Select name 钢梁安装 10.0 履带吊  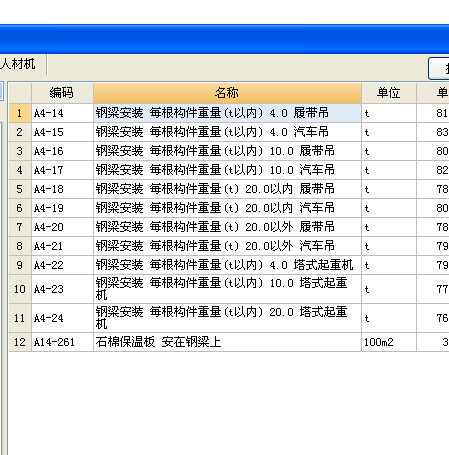[x=227, y=151]
